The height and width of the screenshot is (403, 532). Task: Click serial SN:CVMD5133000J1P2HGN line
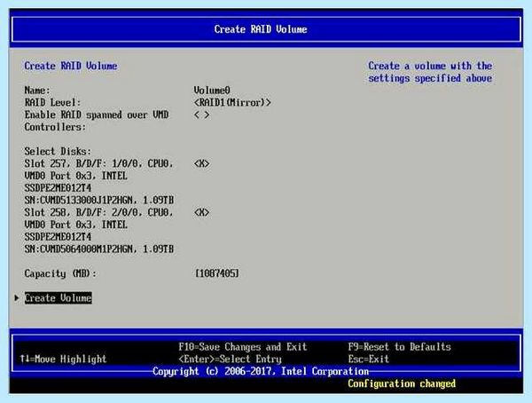(99, 201)
